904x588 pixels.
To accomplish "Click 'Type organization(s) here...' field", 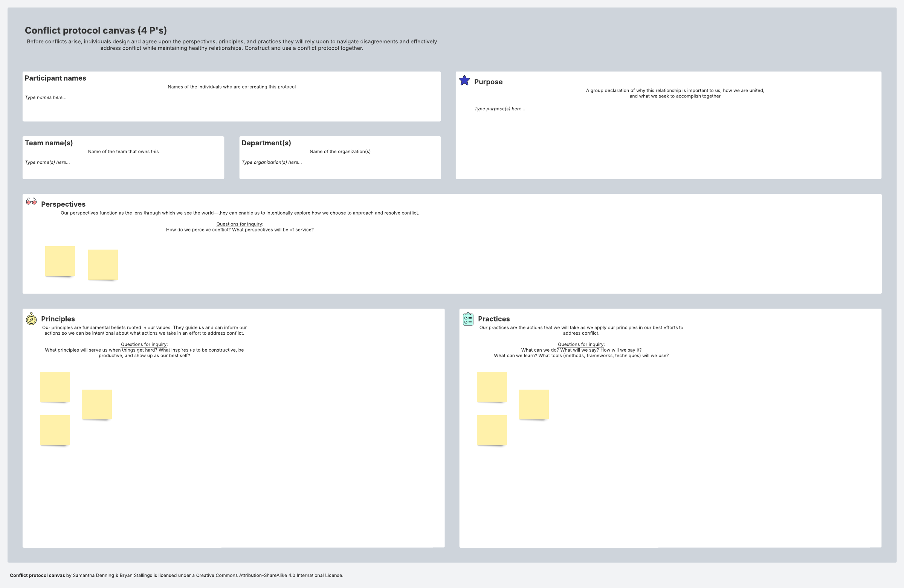I will pos(272,163).
